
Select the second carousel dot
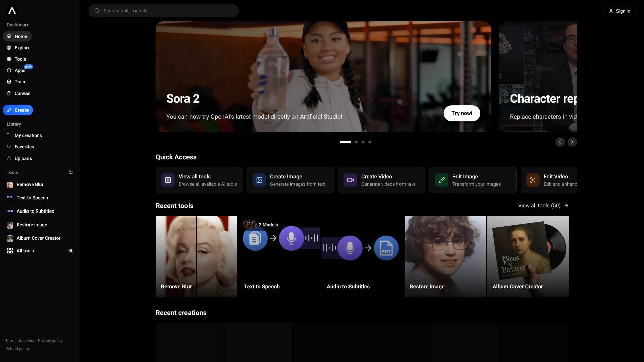coord(356,142)
